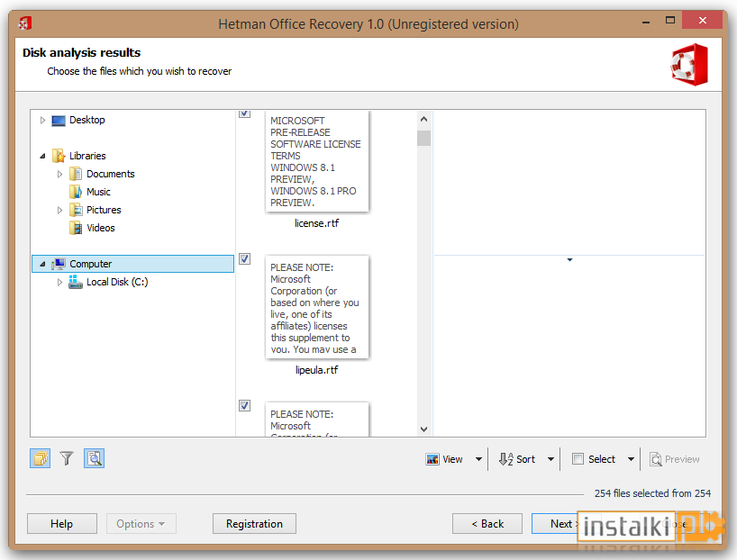Click the View label
Screen dimensions: 737x560
tap(452, 459)
